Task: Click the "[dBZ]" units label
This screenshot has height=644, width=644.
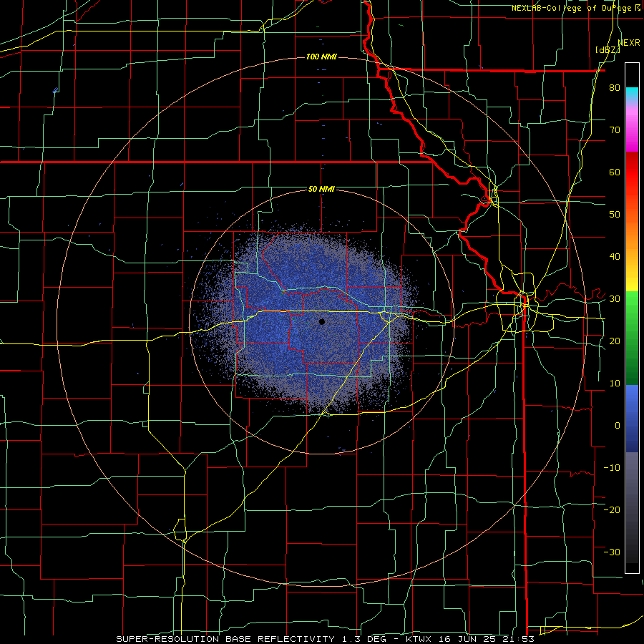Action: point(608,50)
